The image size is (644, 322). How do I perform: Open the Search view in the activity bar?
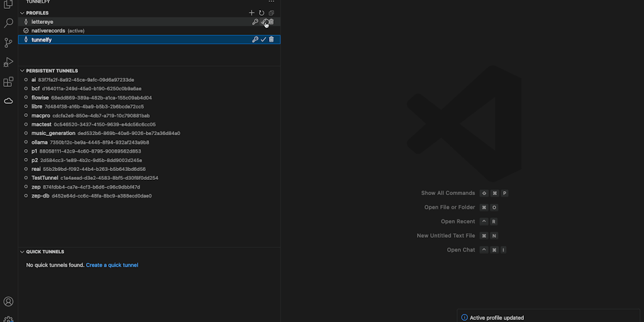(x=8, y=23)
